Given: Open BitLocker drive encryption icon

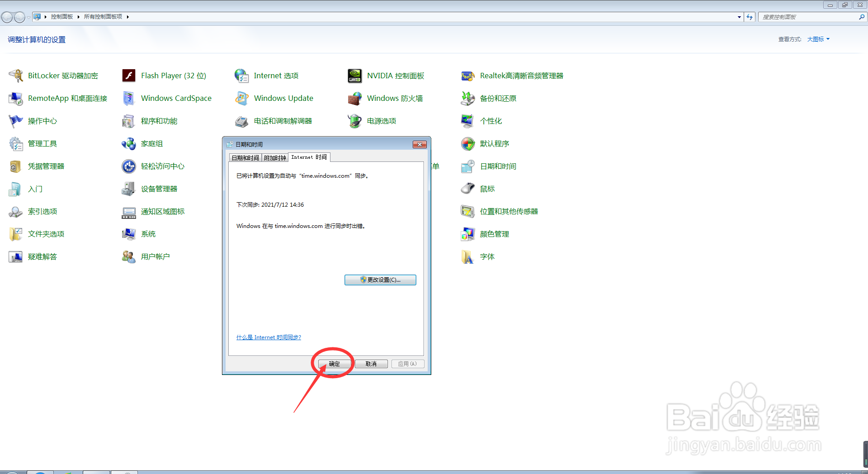Looking at the screenshot, I should pyautogui.click(x=16, y=76).
